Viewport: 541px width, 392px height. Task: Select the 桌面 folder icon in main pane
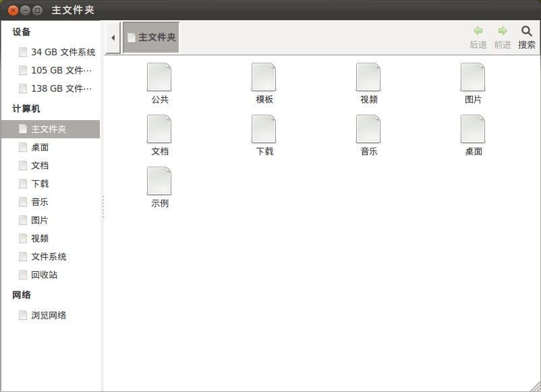coord(473,129)
